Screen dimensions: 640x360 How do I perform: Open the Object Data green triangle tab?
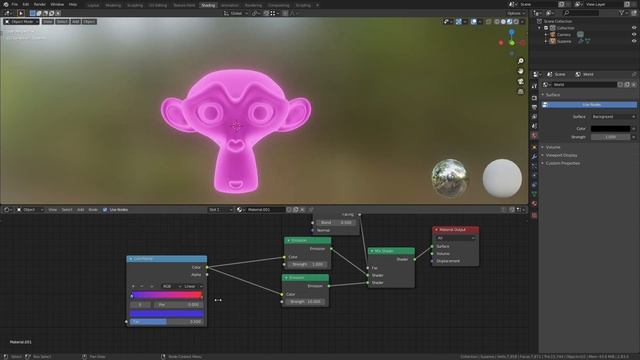point(534,194)
